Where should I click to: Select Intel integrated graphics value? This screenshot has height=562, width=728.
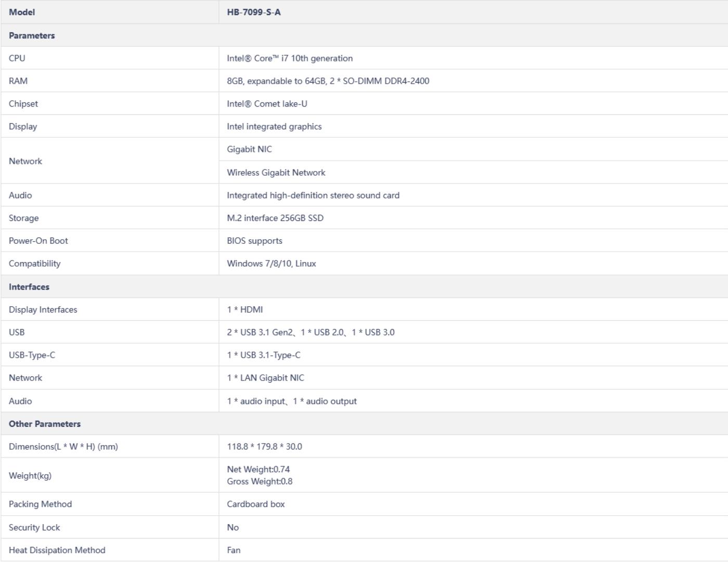[274, 126]
